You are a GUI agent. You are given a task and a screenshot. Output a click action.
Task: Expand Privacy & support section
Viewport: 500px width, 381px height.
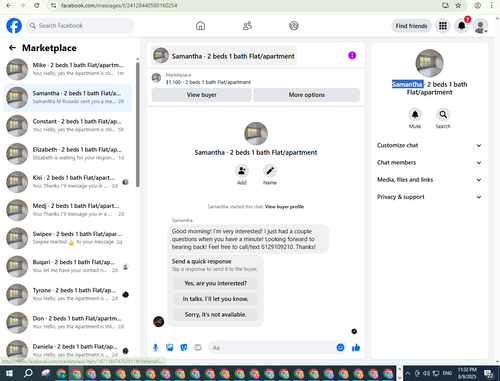(x=429, y=197)
